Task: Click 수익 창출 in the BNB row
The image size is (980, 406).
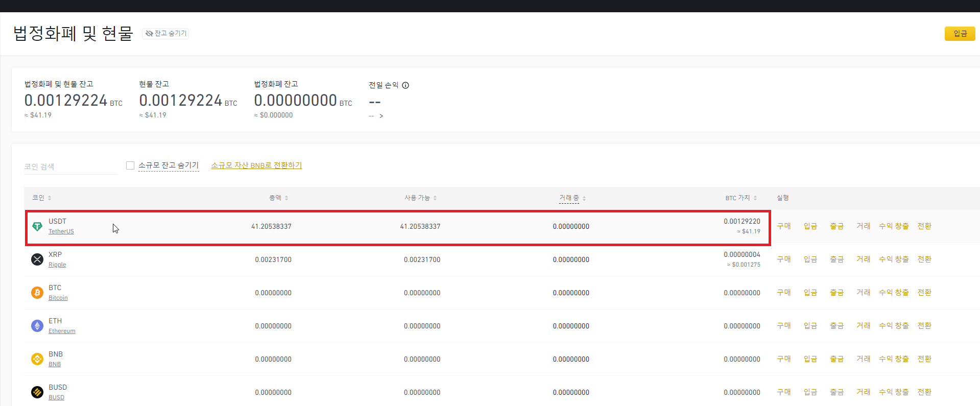Action: (894, 359)
